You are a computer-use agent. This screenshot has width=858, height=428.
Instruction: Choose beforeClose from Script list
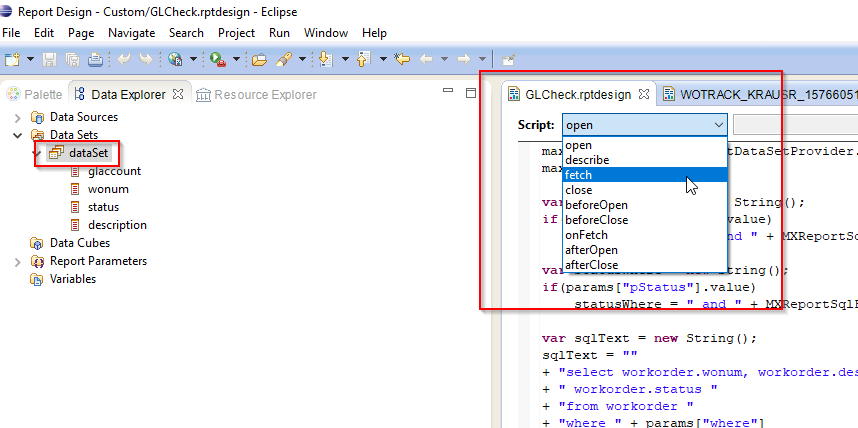[645, 220]
